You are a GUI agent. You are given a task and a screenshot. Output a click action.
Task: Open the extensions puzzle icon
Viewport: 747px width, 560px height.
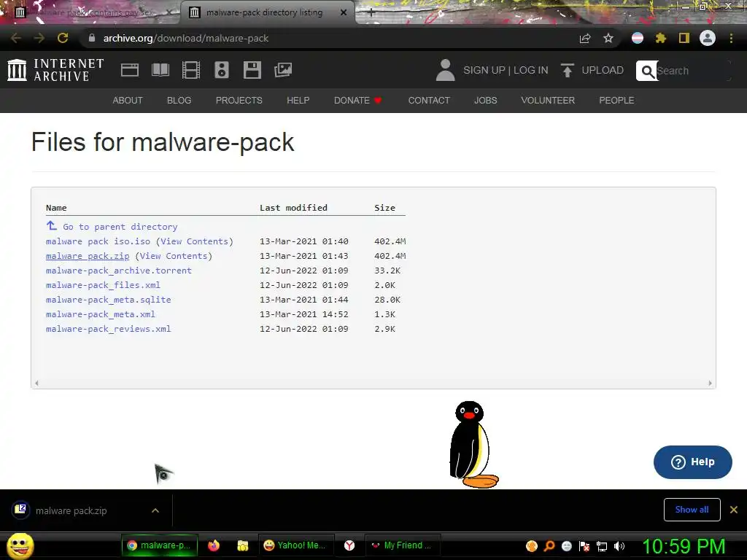click(661, 38)
